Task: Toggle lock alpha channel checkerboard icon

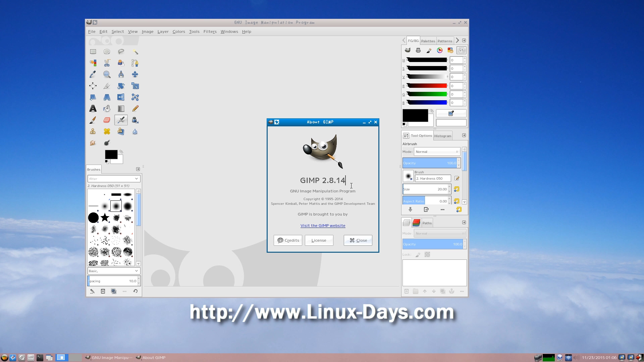Action: click(x=427, y=255)
